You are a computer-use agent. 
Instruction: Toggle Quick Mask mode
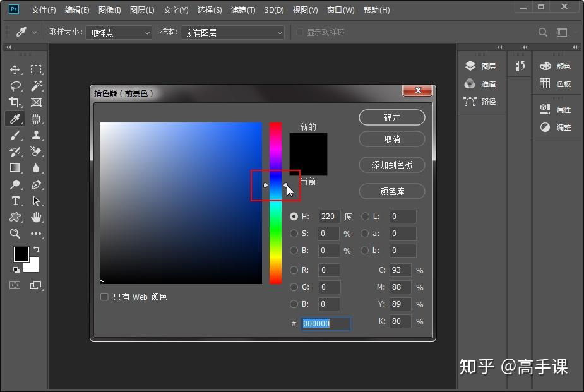(x=15, y=285)
